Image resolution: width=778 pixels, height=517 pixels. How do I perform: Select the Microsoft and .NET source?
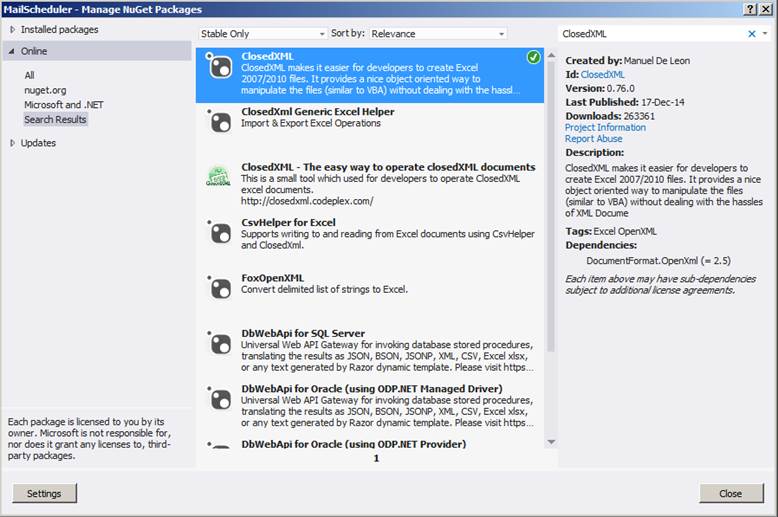click(x=64, y=105)
